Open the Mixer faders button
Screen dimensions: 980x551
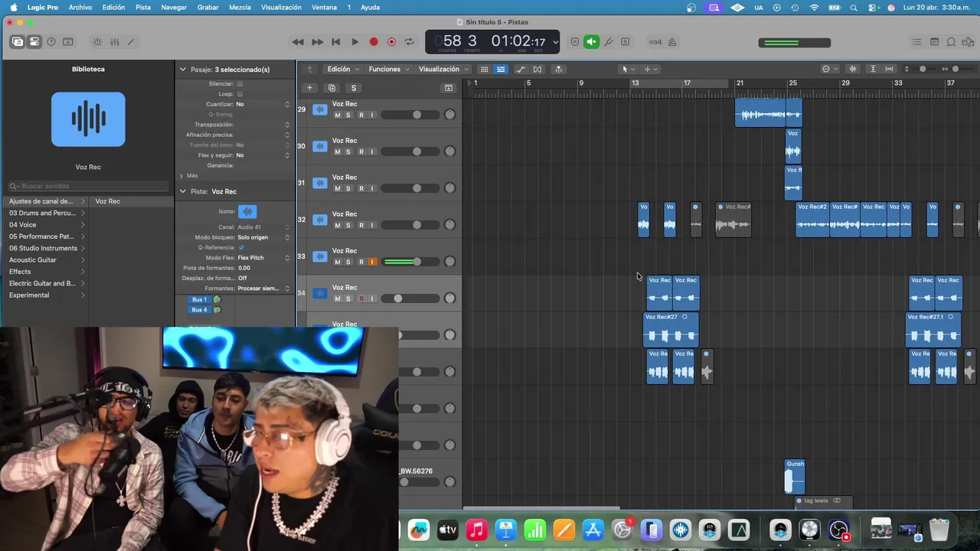point(114,42)
